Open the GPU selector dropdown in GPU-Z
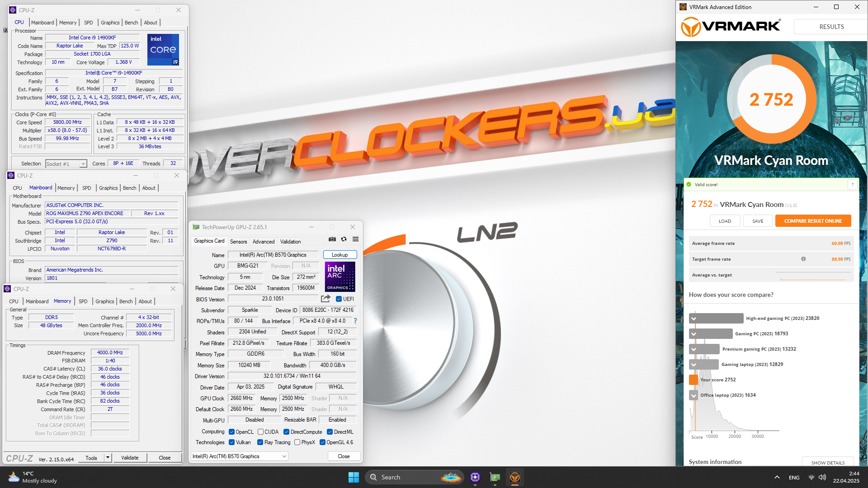This screenshot has height=488, width=868. tap(240, 456)
